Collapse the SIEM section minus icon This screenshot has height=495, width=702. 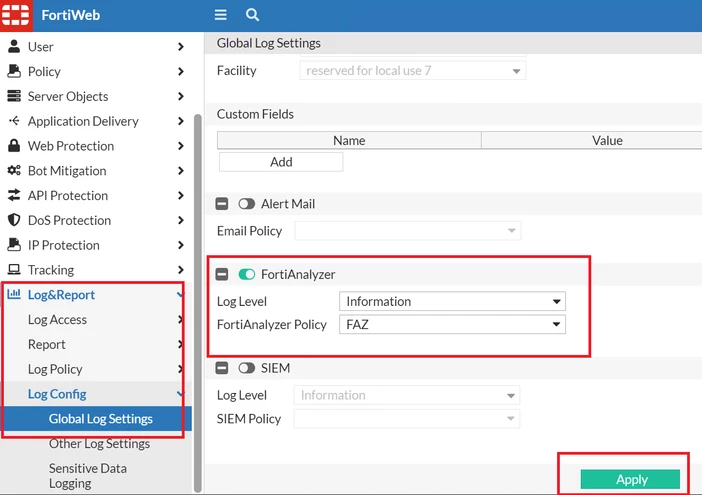(x=222, y=368)
